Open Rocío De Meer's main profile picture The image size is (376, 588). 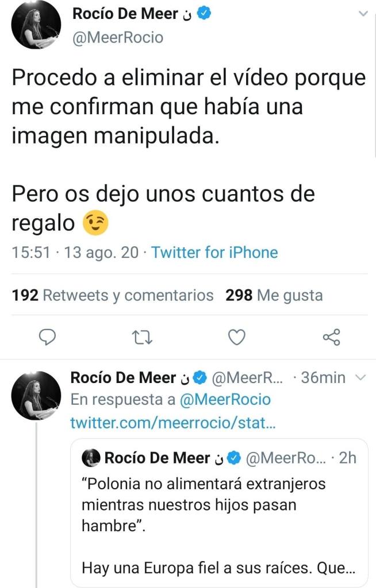pyautogui.click(x=36, y=25)
